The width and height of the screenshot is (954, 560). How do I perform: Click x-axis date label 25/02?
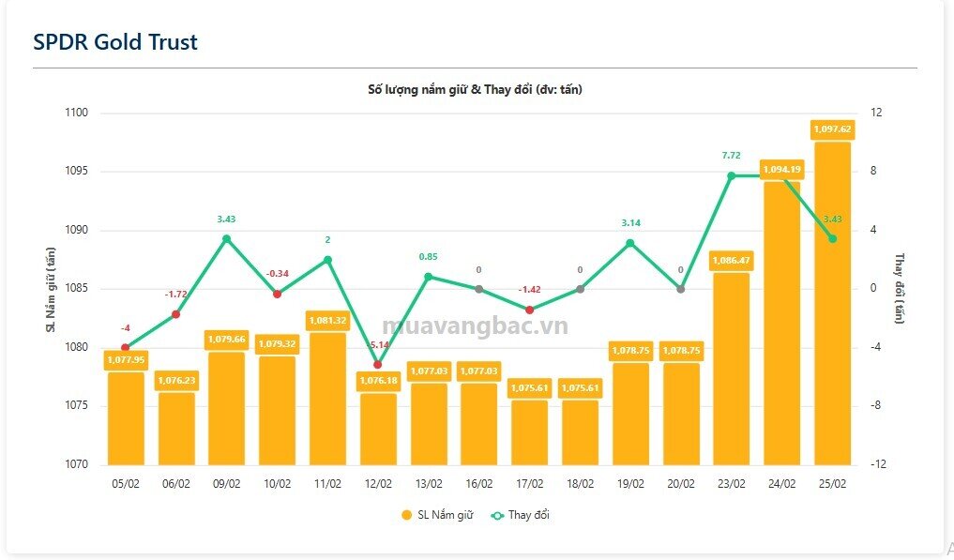point(833,484)
